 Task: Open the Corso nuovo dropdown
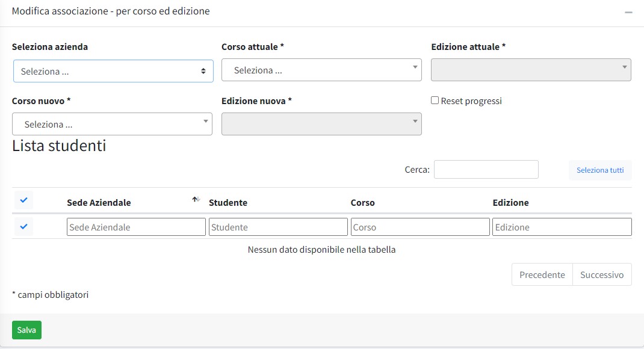coord(112,124)
